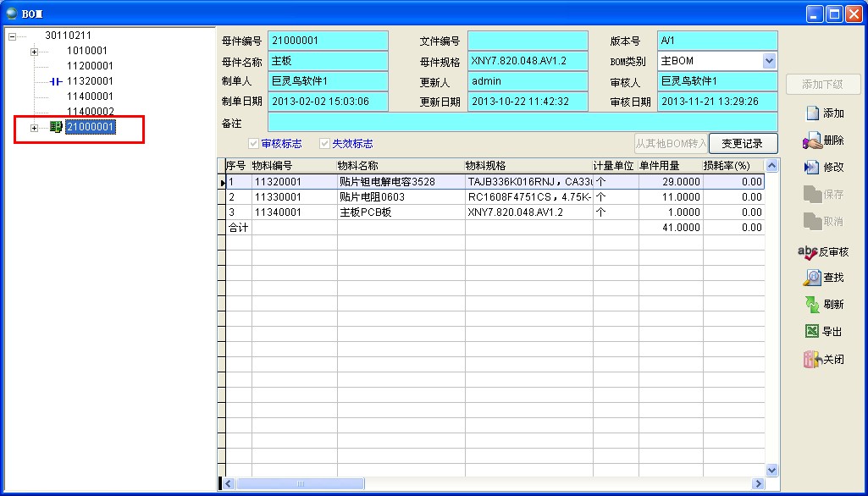868x496 pixels.
Task: Click the 查找 (Search) icon
Action: (812, 278)
